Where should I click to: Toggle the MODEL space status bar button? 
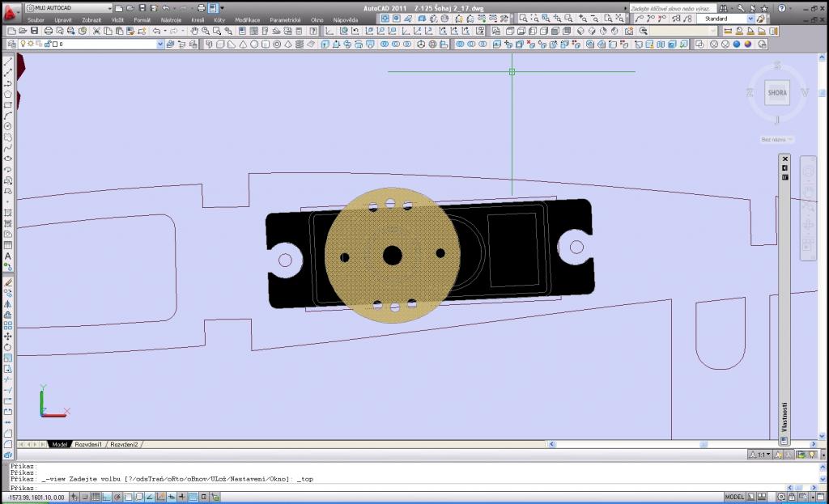pos(734,497)
